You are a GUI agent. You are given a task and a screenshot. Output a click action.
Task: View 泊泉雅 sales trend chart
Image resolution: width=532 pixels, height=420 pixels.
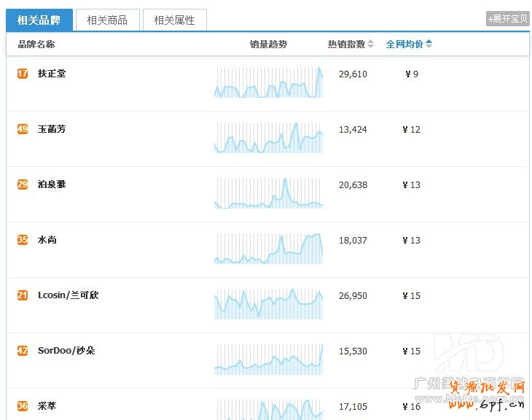pos(268,192)
